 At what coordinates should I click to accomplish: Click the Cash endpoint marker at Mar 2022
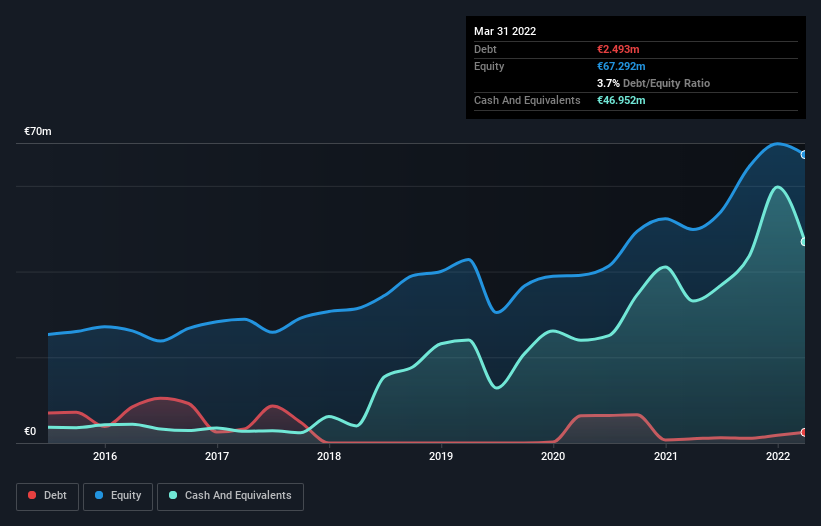pos(804,242)
